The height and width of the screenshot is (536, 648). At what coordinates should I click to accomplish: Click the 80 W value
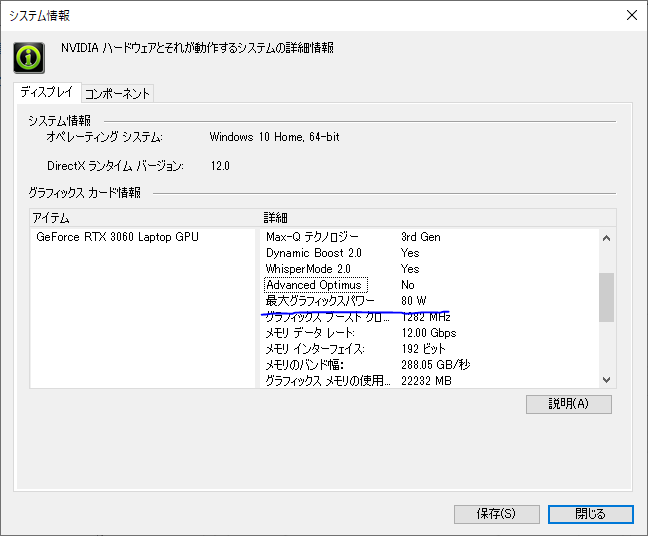(x=414, y=300)
